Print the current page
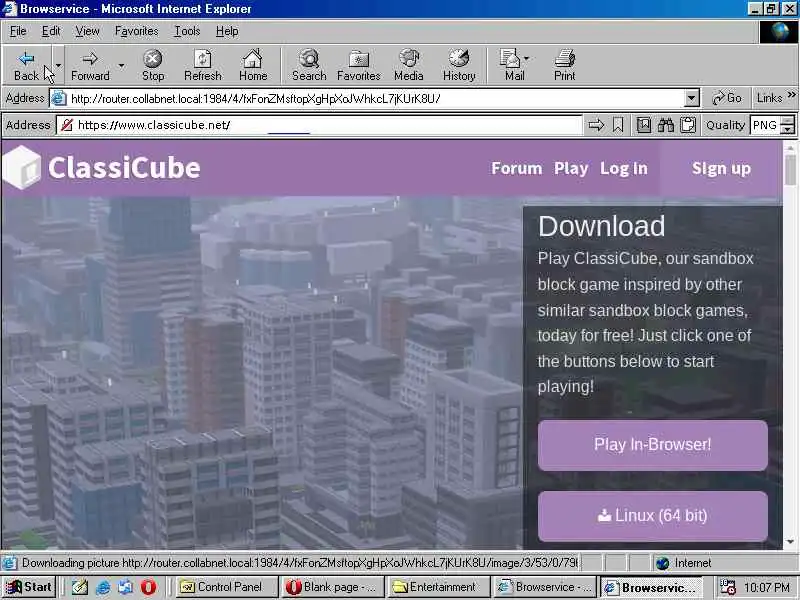Viewport: 800px width, 600px height. (x=564, y=65)
